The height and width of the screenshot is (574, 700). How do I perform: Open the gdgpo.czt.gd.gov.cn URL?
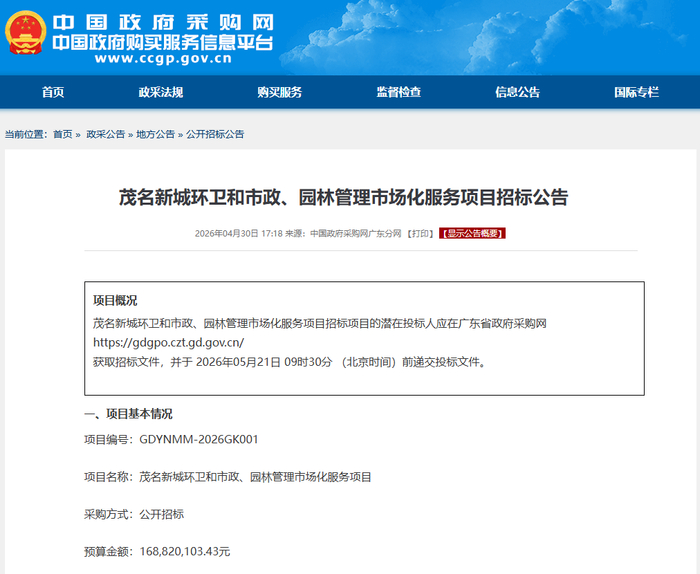click(x=169, y=343)
